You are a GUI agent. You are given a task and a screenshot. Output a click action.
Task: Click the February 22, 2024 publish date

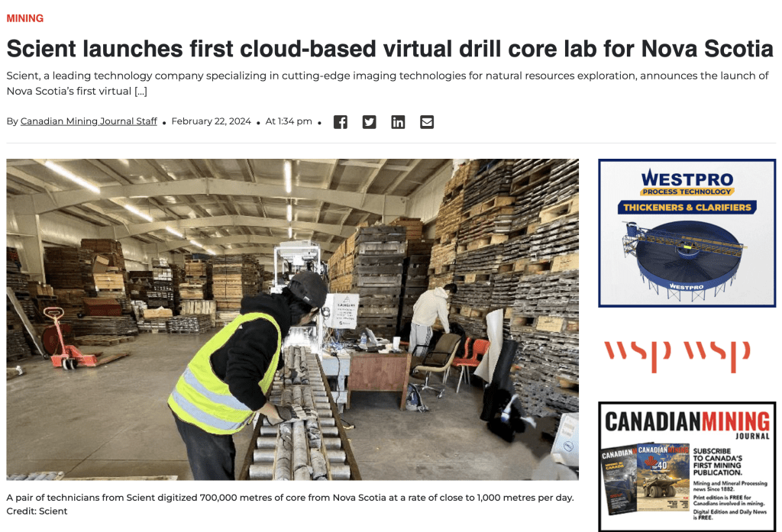(211, 121)
